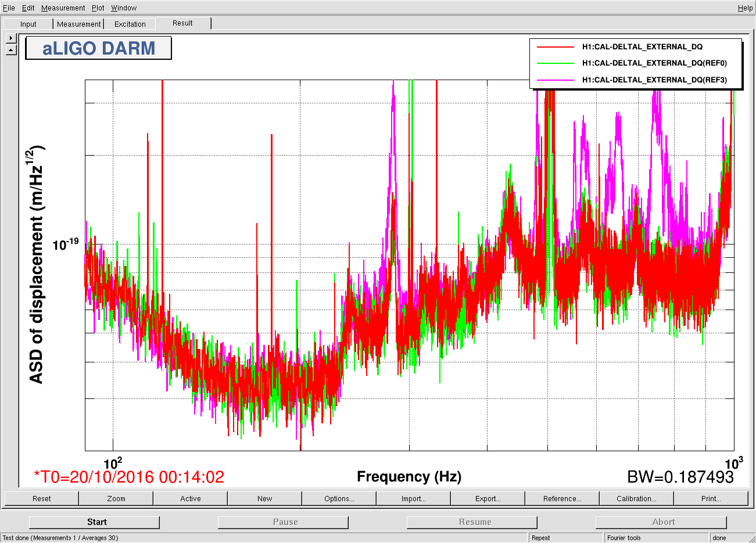Click the Import... button
Screen dimensions: 756x543
coord(414,498)
